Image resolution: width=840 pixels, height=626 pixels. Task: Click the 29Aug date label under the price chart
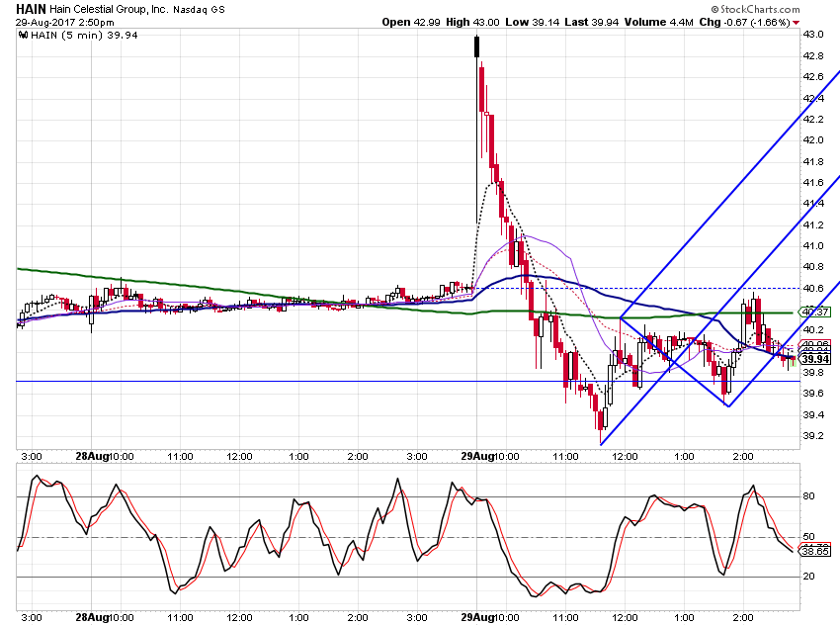[x=478, y=457]
